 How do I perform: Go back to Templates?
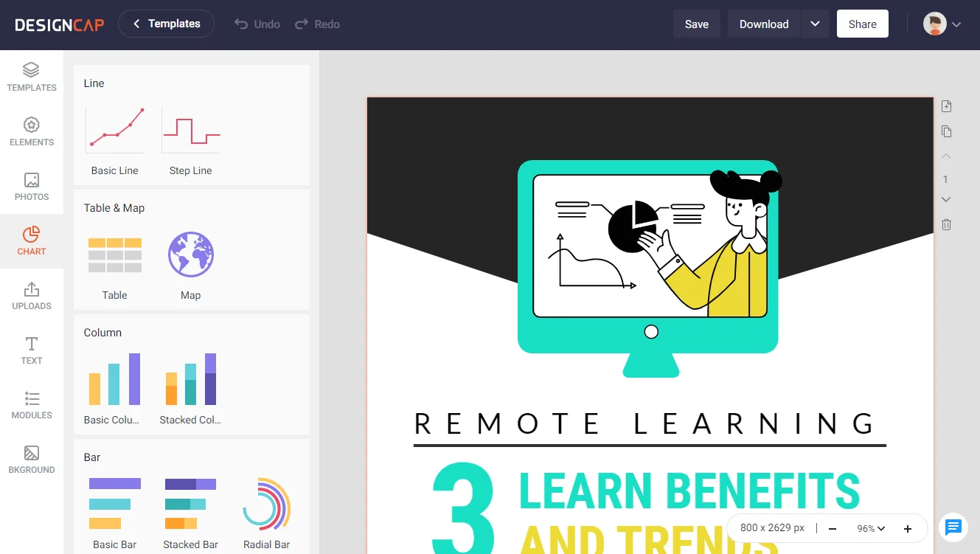tap(166, 24)
